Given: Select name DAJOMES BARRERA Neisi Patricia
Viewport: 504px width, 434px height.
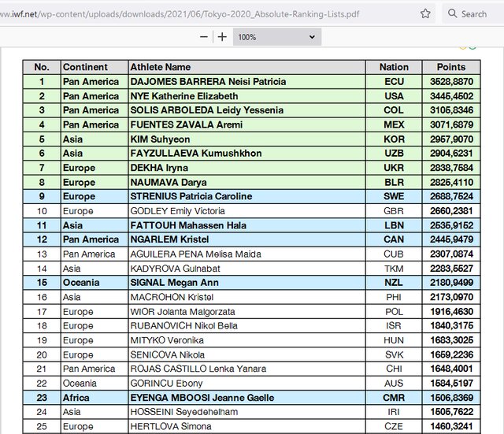Looking at the screenshot, I should tap(208, 82).
